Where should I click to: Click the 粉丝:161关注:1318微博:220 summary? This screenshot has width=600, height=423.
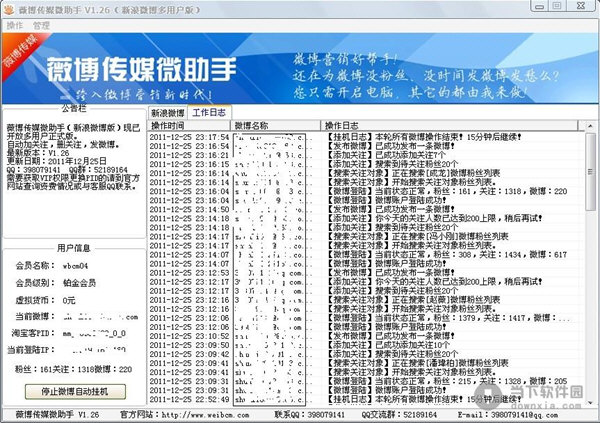click(x=73, y=369)
